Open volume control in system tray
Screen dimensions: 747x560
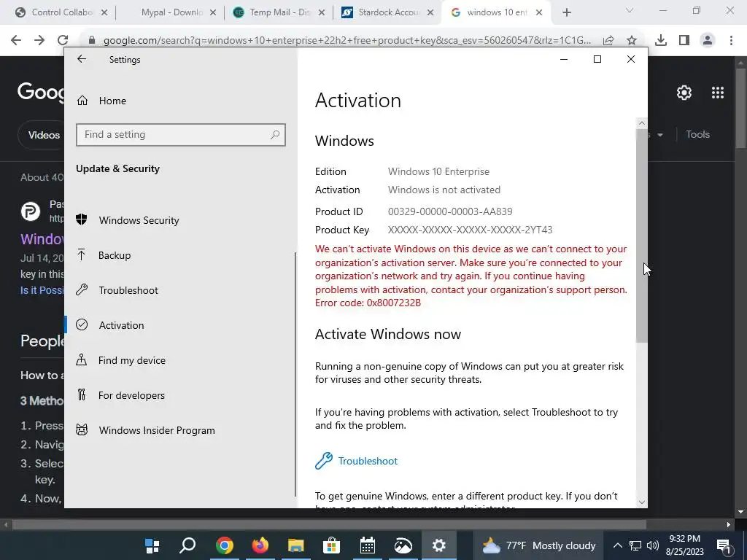coord(653,545)
